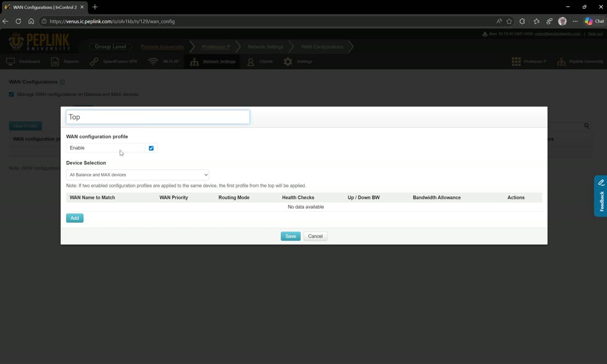Click the Group Level breadcrumb button
Image resolution: width=607 pixels, height=364 pixels.
(x=110, y=47)
